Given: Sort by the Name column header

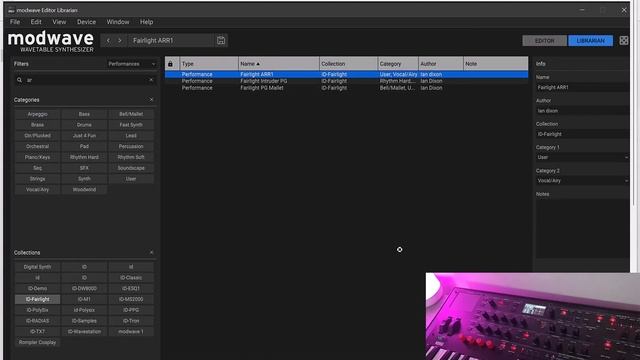Looking at the screenshot, I should coord(278,64).
